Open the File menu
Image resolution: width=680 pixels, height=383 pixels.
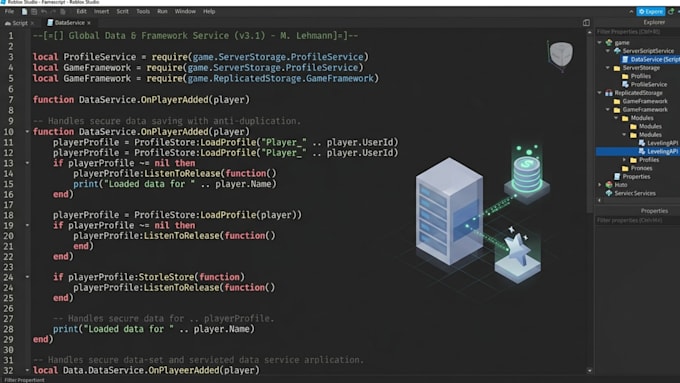point(9,12)
